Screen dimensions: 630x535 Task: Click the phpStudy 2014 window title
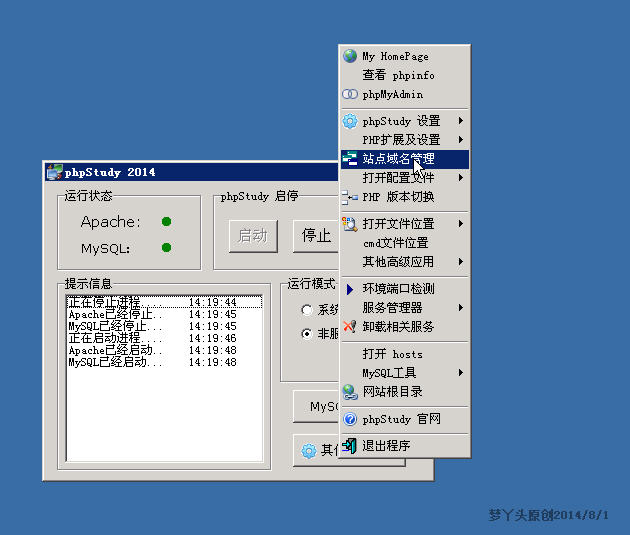[x=110, y=172]
